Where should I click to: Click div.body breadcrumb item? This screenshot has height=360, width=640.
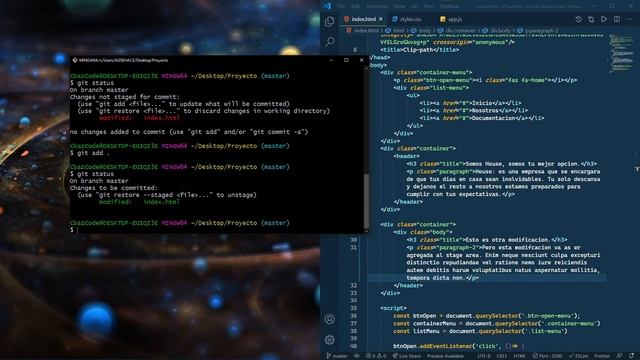[496, 31]
